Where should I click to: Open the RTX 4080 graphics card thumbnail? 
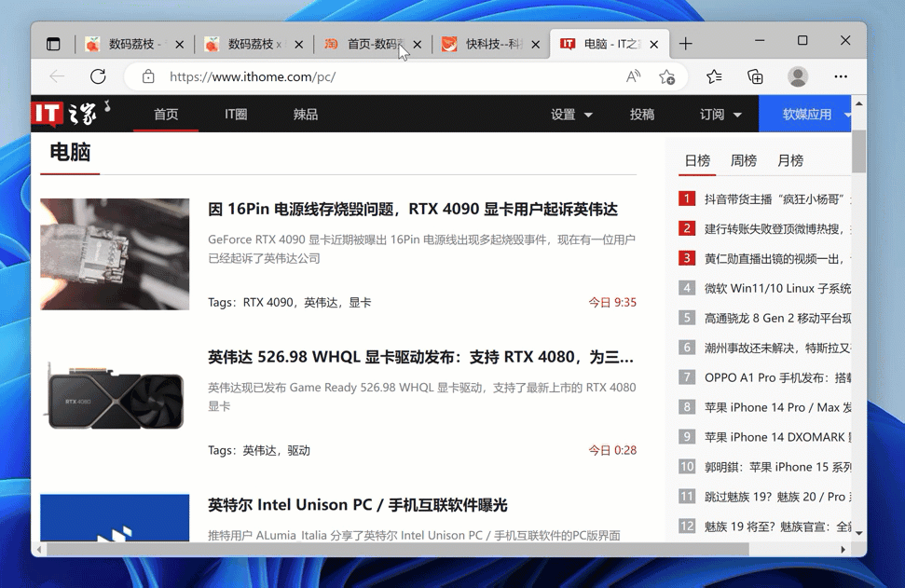point(115,398)
